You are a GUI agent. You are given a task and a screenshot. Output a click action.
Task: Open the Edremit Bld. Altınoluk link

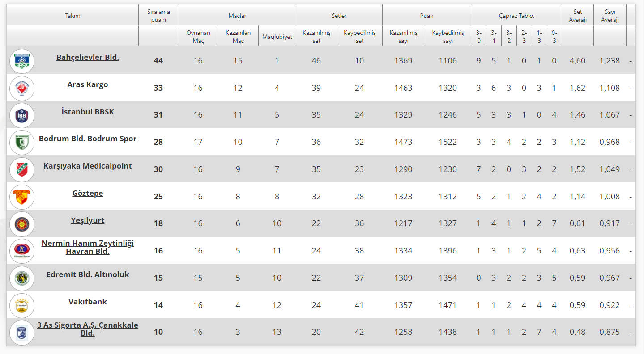pyautogui.click(x=88, y=274)
